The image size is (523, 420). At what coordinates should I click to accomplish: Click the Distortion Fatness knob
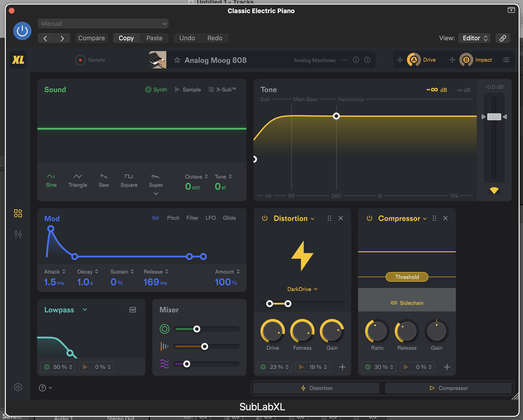tap(302, 331)
